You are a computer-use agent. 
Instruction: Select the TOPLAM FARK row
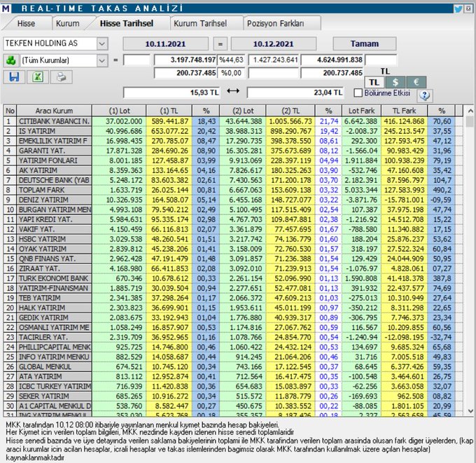233,191
